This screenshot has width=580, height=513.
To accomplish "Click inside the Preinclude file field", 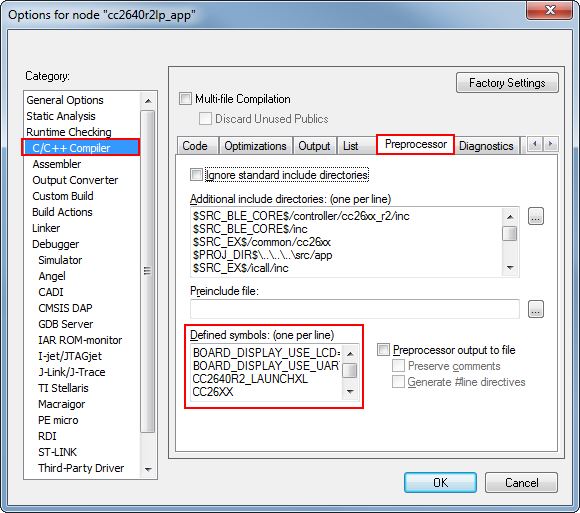I will [x=355, y=309].
